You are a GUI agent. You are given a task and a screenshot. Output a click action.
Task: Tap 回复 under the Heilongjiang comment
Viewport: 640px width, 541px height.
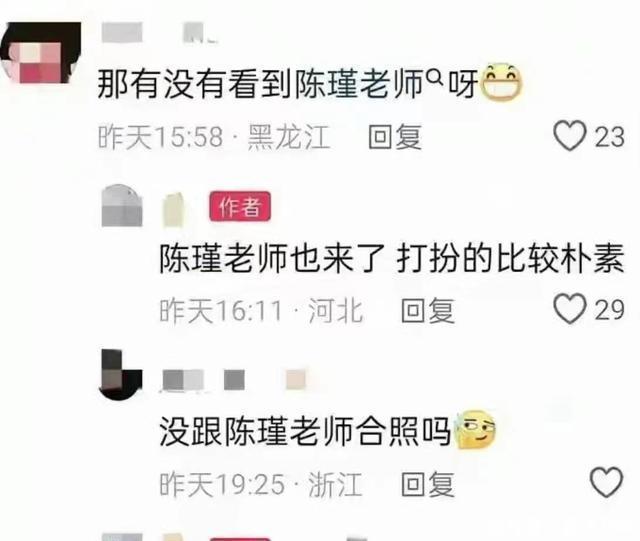click(x=394, y=137)
